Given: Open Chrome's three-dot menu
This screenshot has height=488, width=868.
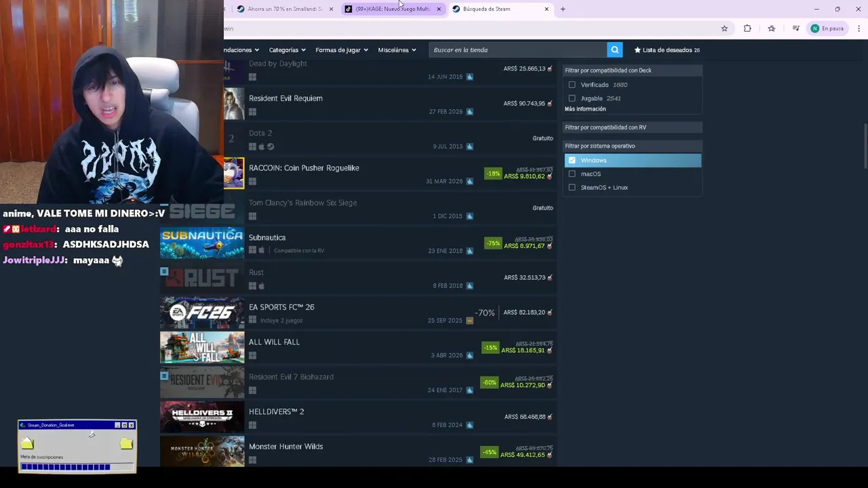Looking at the screenshot, I should tap(859, 28).
